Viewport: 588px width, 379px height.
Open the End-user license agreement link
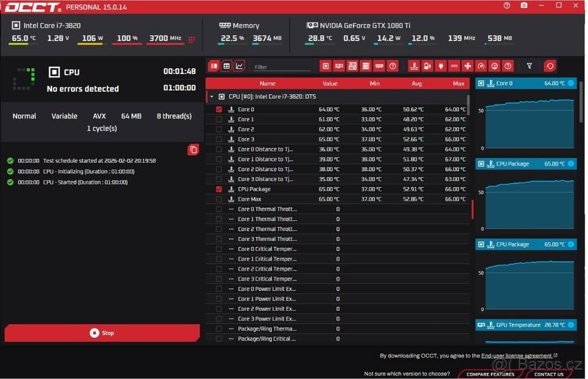[x=516, y=356]
